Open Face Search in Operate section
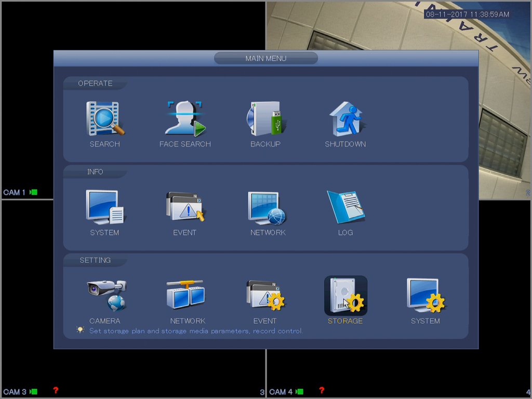 point(185,119)
